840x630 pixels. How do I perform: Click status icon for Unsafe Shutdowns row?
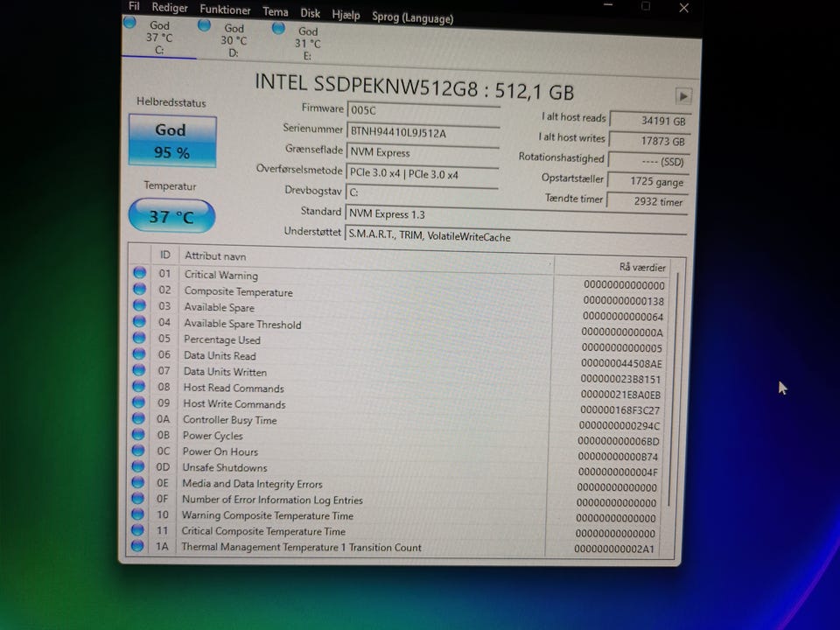[x=138, y=466]
